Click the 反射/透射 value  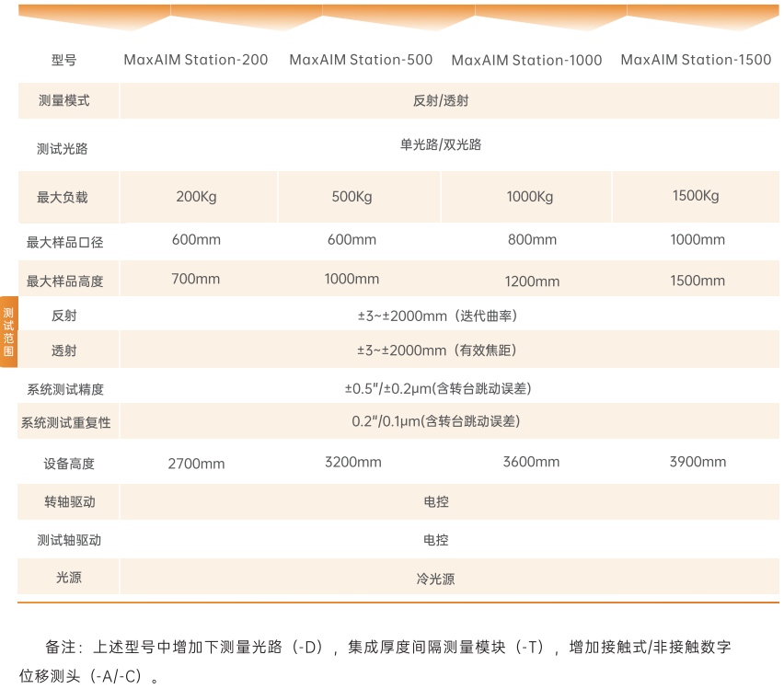pos(441,100)
